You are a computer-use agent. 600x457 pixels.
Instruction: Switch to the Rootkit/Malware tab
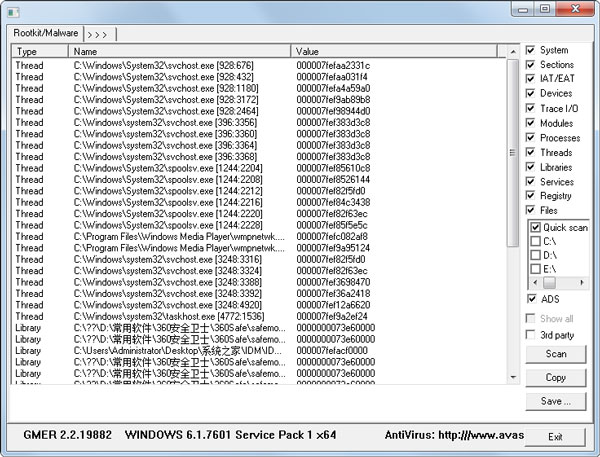[46, 33]
